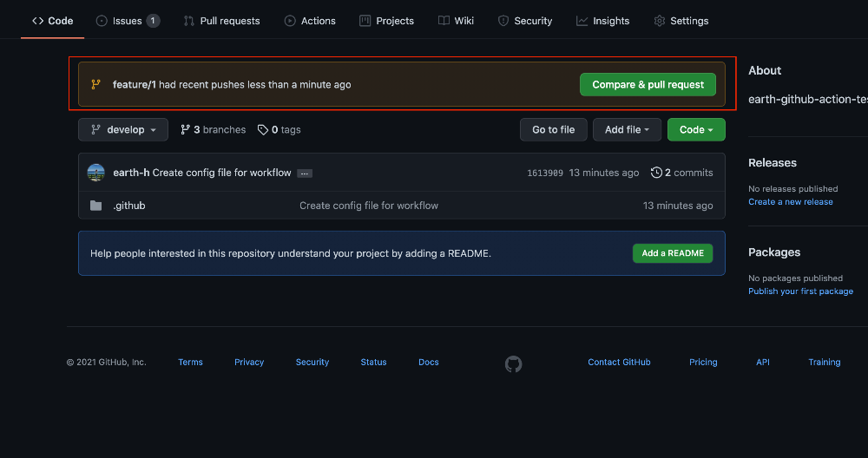Open earth-h author name link
This screenshot has height=458, width=868.
pyautogui.click(x=131, y=173)
